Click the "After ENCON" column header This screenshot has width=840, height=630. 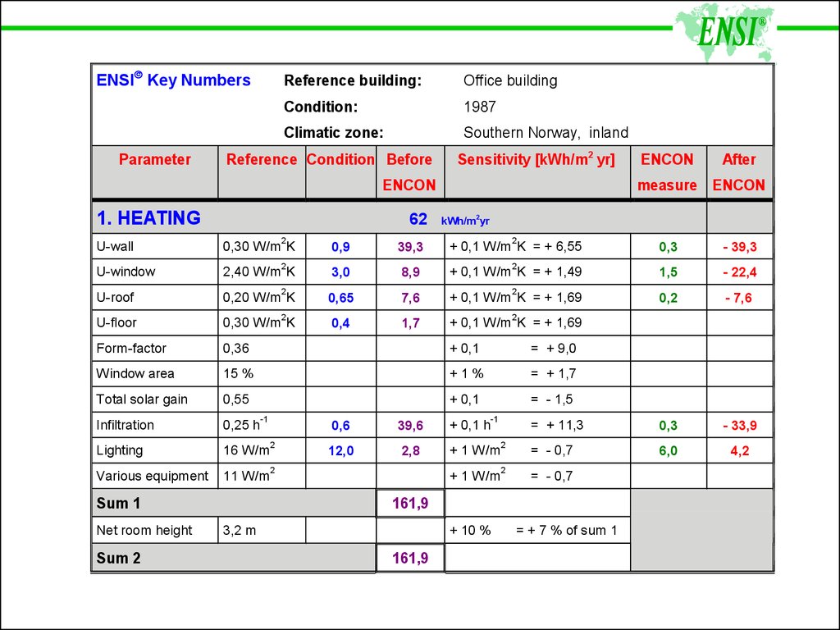(x=739, y=172)
